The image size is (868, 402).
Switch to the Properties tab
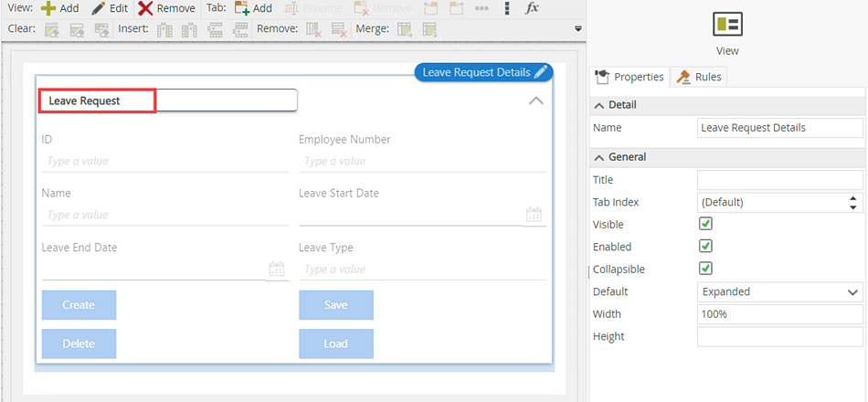click(630, 77)
